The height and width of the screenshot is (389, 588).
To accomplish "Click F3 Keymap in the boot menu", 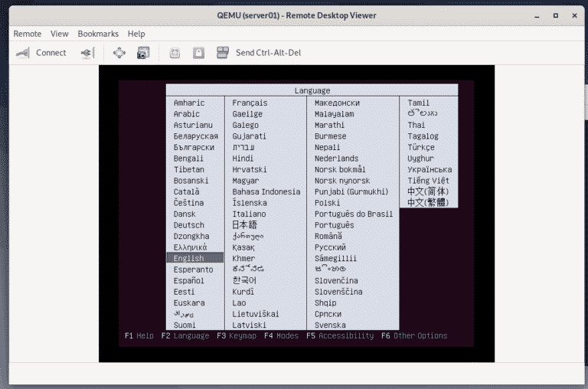I will (x=237, y=335).
